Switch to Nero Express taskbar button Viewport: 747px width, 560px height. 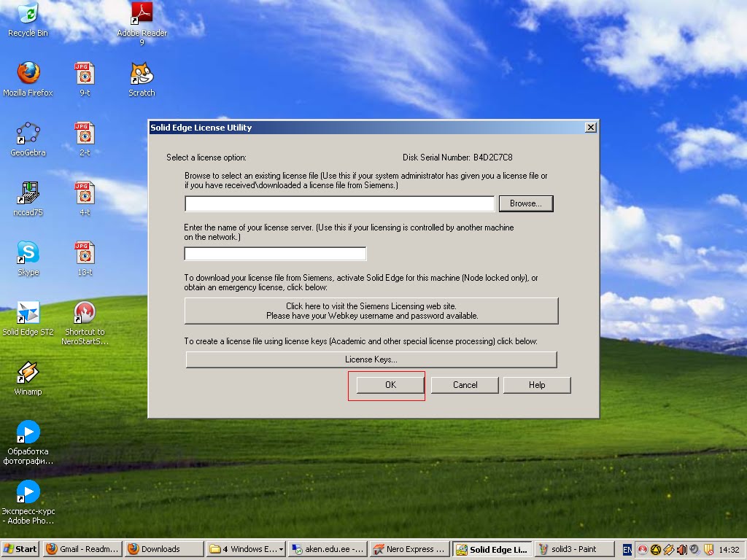tap(410, 549)
